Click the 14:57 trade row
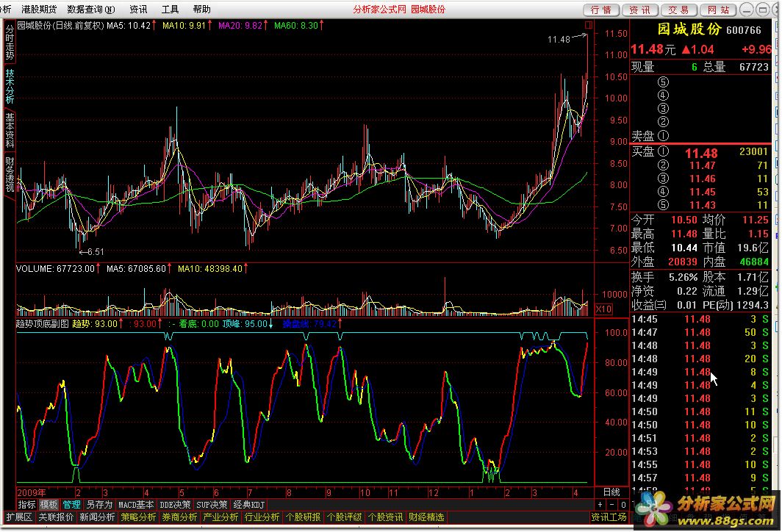 click(x=700, y=478)
